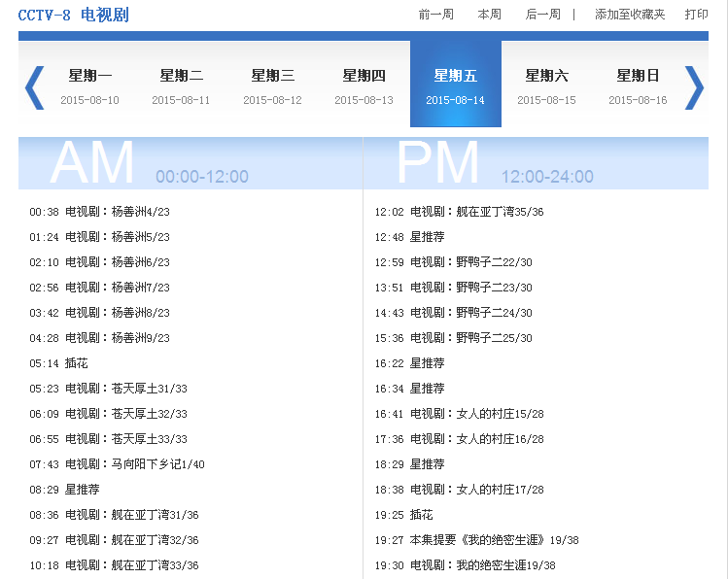Select the 星期五 2015-08-14 tab
This screenshot has height=579, width=728.
pyautogui.click(x=456, y=84)
